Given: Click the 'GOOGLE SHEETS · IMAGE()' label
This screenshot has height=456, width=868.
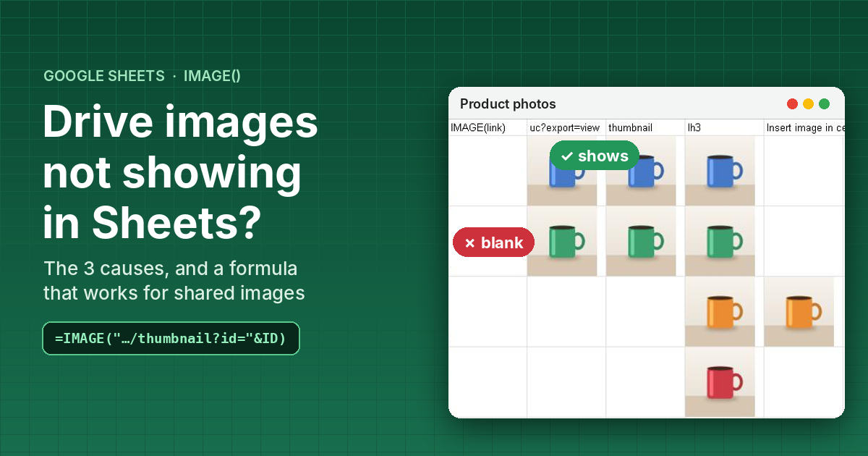Looking at the screenshot, I should (x=142, y=76).
